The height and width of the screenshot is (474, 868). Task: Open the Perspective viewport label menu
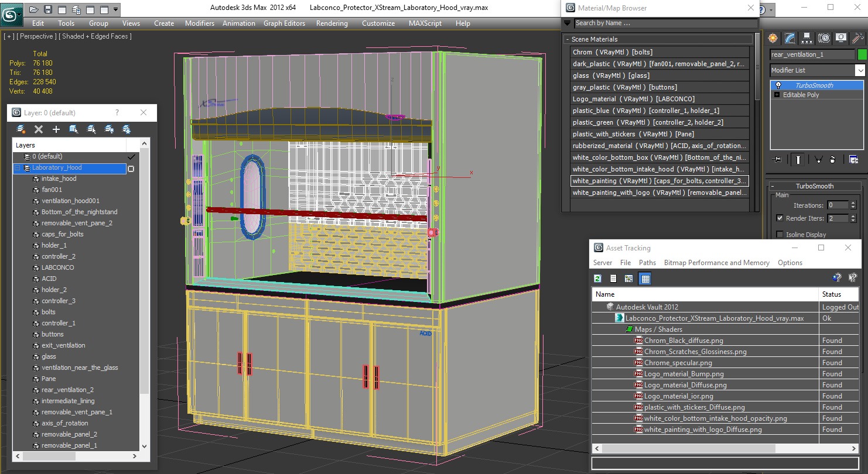(x=36, y=36)
